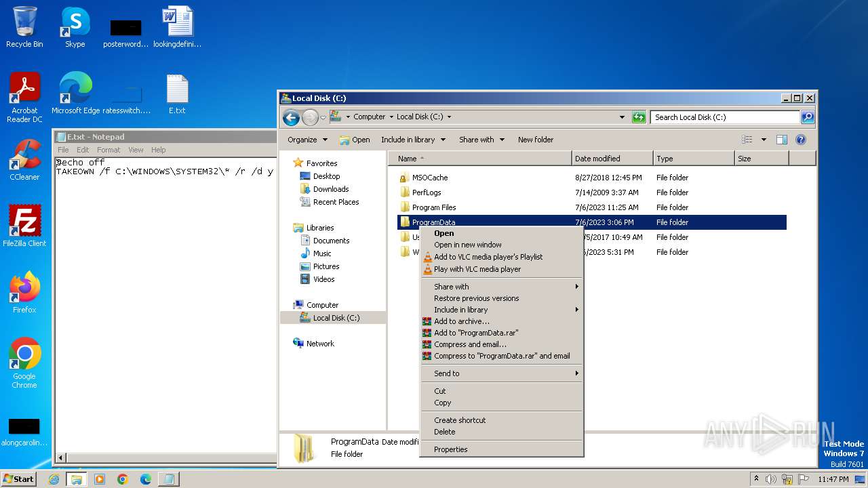Click the Notepad horizontal scrollbar left arrow
The width and height of the screenshot is (868, 488).
pyautogui.click(x=61, y=458)
